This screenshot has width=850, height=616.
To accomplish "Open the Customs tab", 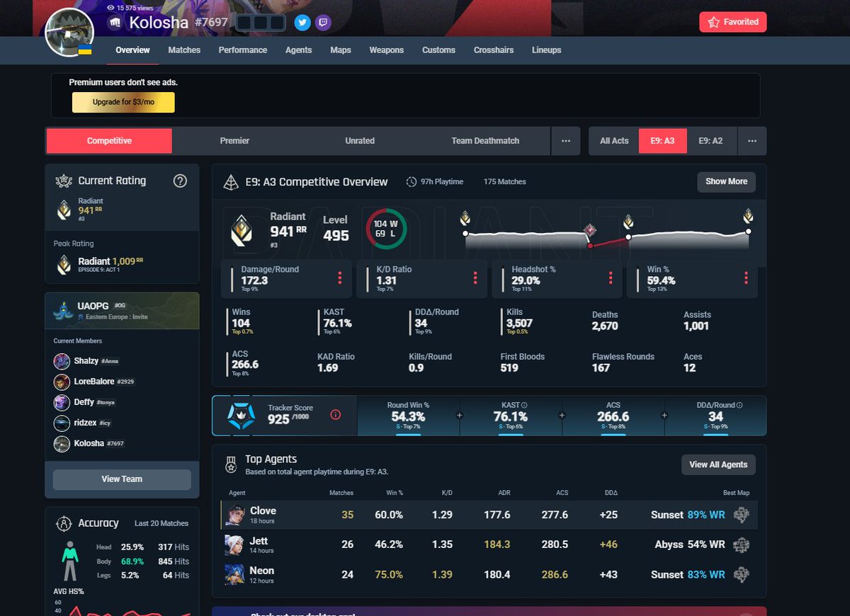I will coord(438,50).
